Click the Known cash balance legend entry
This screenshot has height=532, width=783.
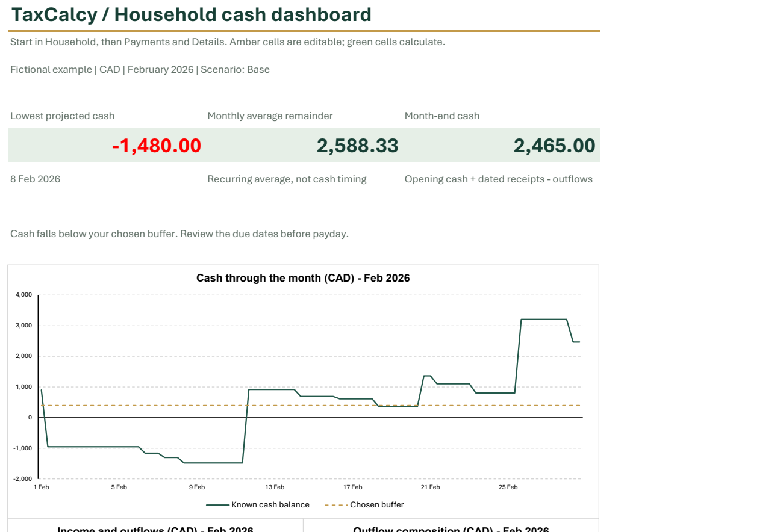tap(258, 505)
